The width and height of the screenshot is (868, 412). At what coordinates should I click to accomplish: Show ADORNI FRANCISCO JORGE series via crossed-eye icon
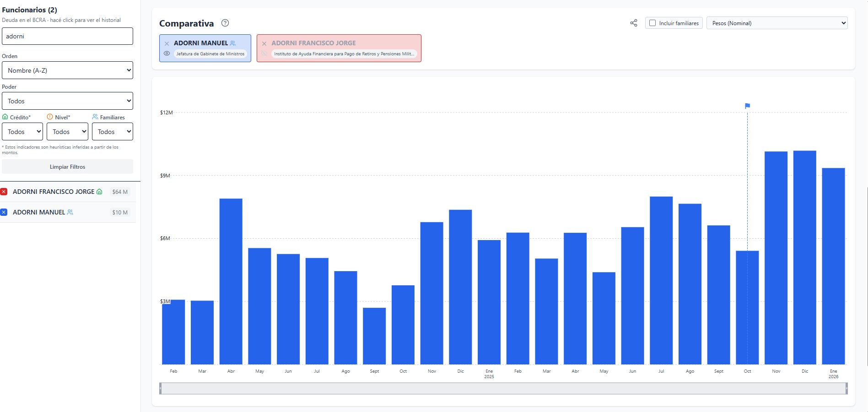click(x=264, y=54)
